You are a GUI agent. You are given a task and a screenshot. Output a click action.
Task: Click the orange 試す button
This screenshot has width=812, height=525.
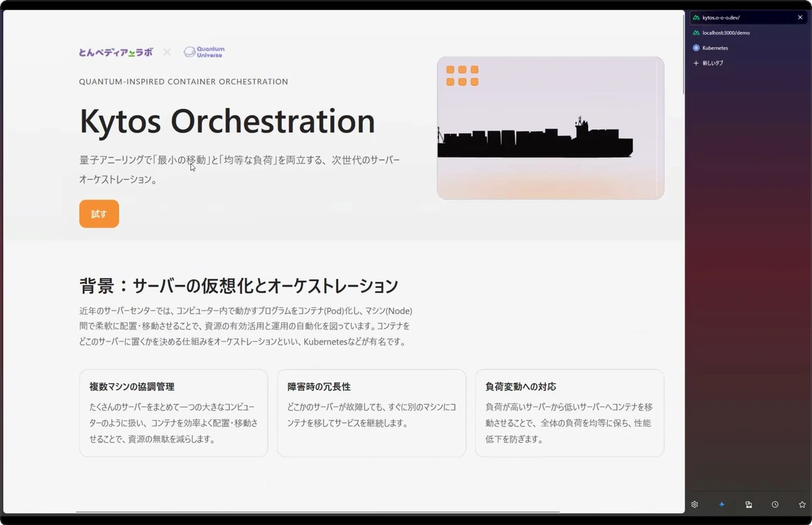tap(99, 213)
